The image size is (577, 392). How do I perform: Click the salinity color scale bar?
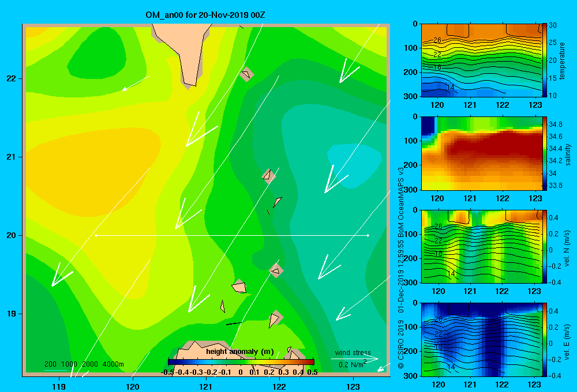click(545, 153)
